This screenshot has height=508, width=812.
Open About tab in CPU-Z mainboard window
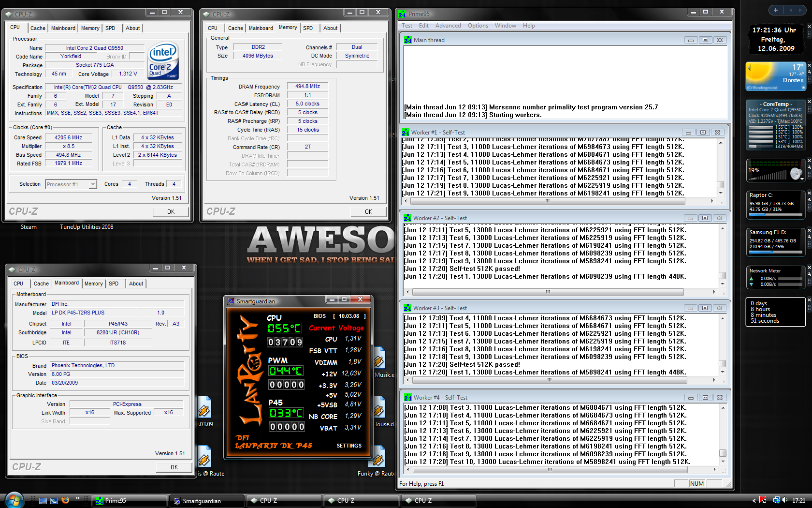click(136, 284)
